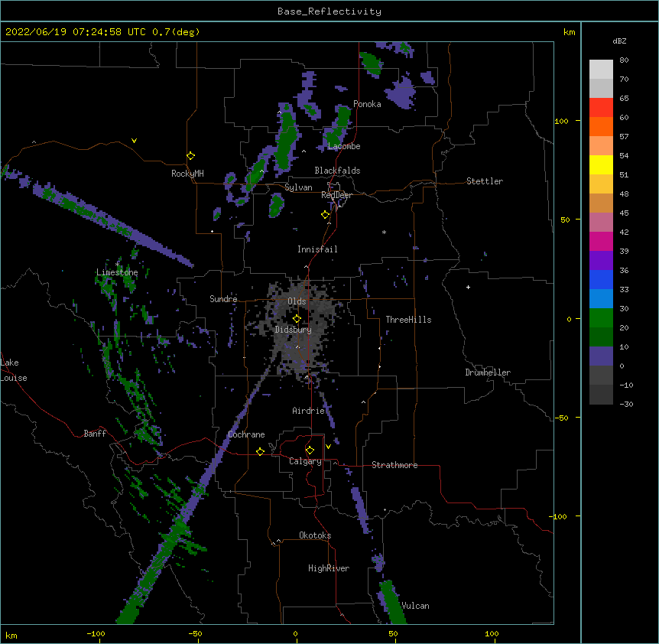Click the Strathmore label
This screenshot has width=659, height=644.
[394, 465]
